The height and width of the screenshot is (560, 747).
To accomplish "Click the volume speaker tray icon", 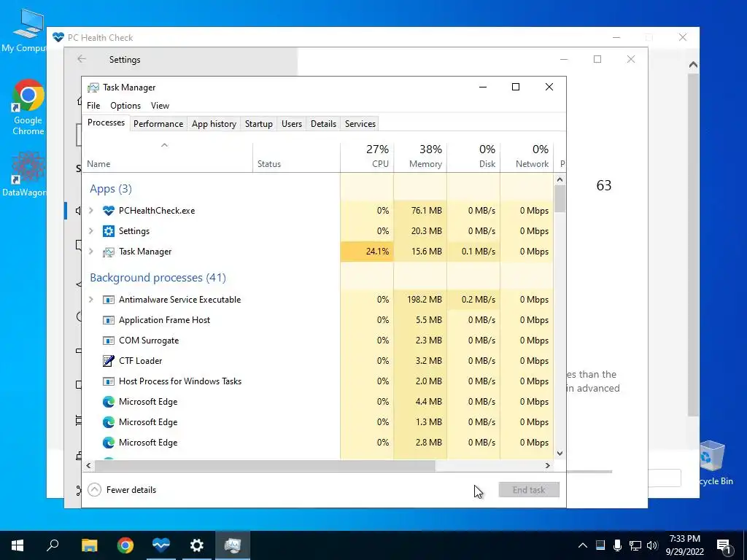I will [x=652, y=545].
